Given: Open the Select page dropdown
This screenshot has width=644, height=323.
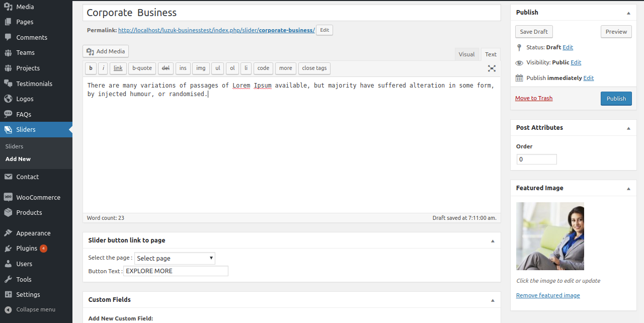Looking at the screenshot, I should (x=175, y=258).
